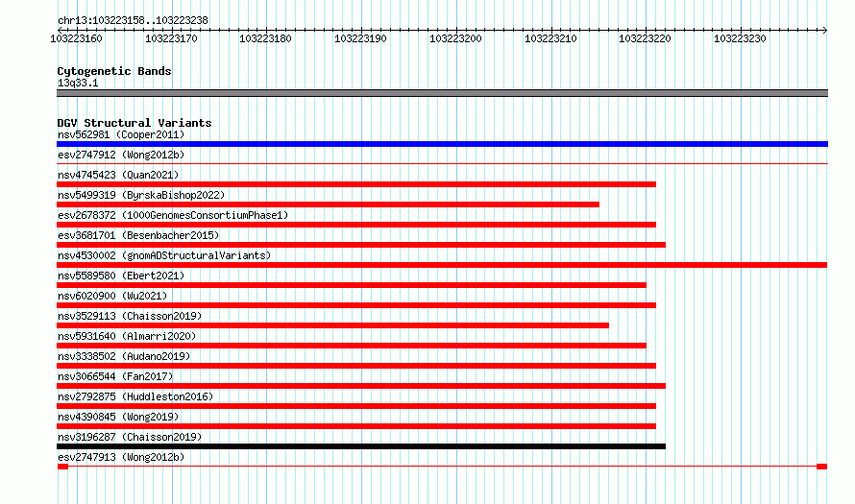Select the blue nsv562981 variant bar

tap(442, 144)
